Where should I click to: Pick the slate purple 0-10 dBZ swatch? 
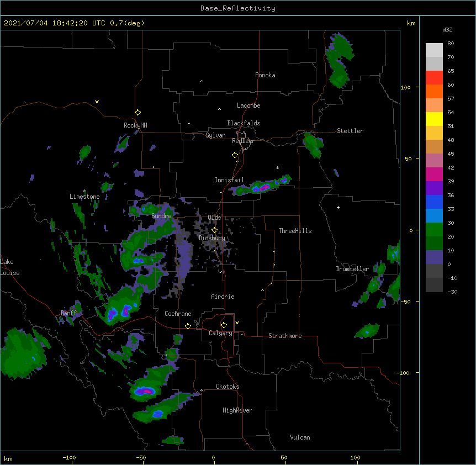(434, 257)
